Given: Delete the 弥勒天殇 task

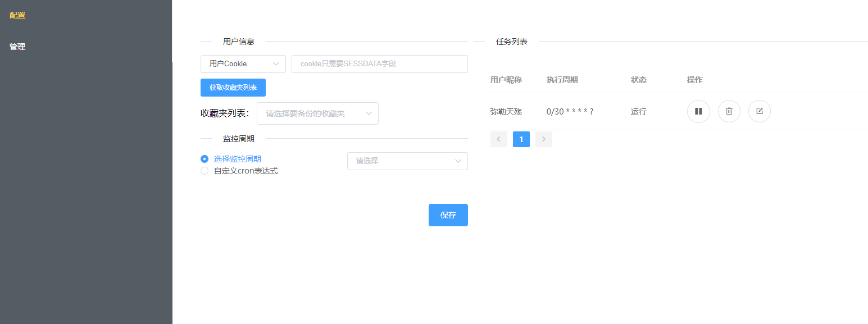Looking at the screenshot, I should (729, 111).
